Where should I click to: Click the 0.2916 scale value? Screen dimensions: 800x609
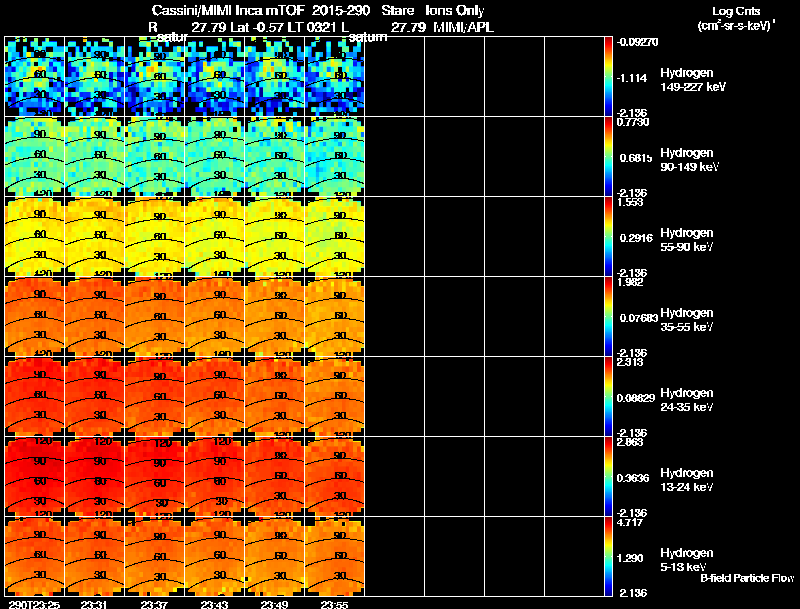click(x=636, y=238)
